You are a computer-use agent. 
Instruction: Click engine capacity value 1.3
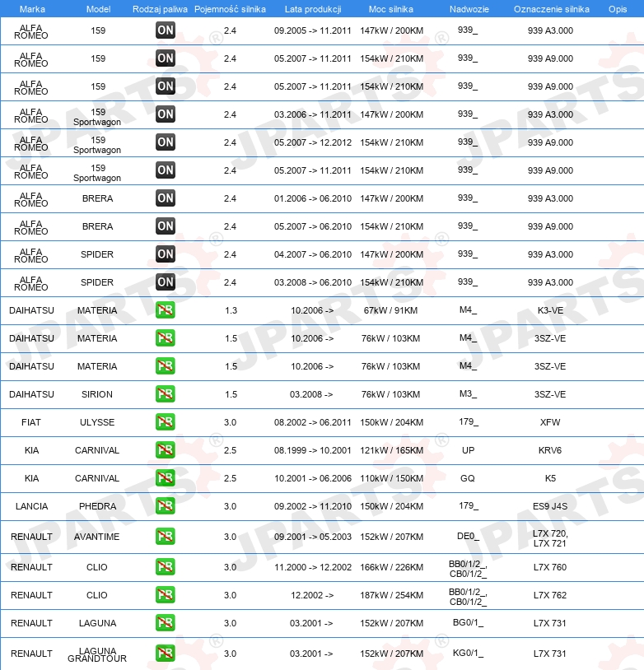231,310
